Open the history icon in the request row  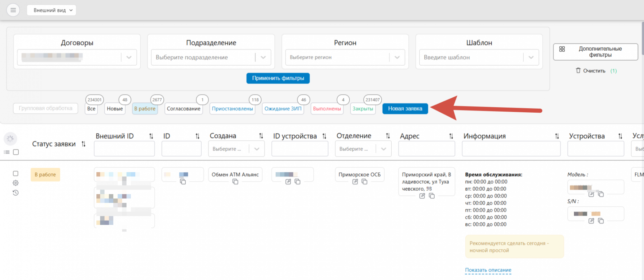pyautogui.click(x=16, y=193)
